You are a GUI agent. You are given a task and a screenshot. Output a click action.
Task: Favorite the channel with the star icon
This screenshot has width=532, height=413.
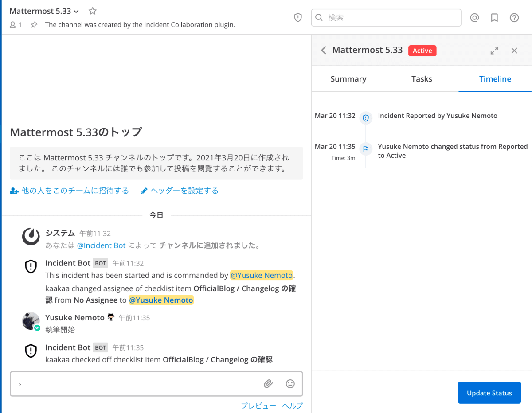click(x=92, y=11)
